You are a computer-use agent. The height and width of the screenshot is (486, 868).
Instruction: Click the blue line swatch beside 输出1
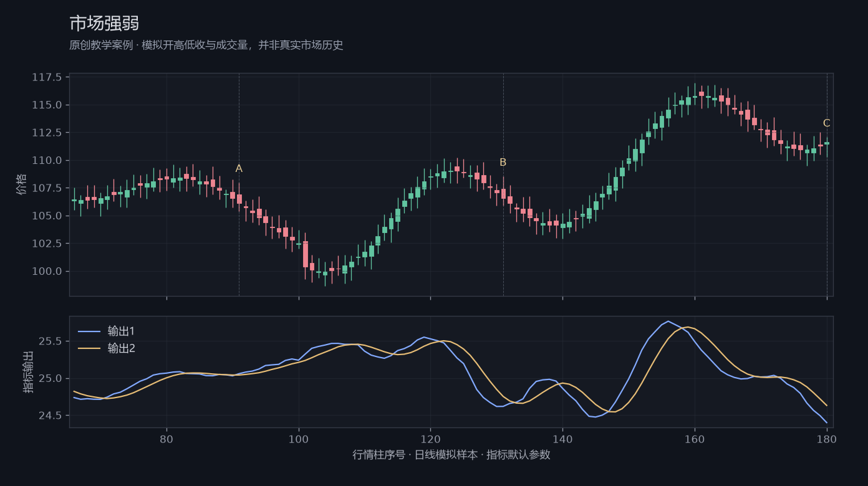point(89,331)
